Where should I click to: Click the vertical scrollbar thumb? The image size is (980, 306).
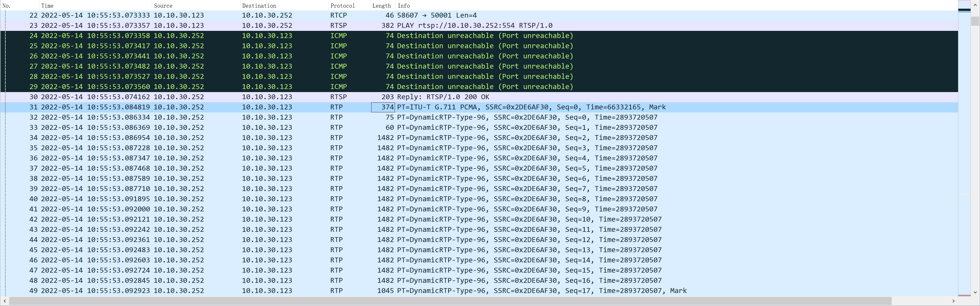pos(975,21)
